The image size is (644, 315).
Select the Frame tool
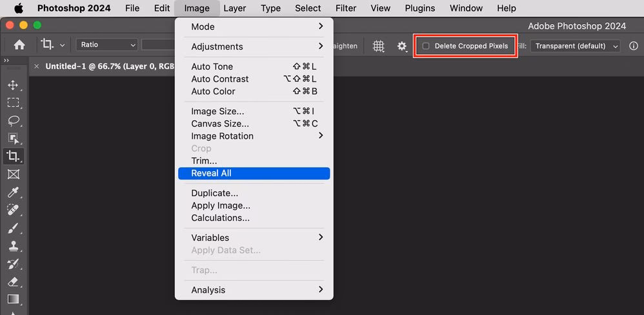click(x=13, y=174)
